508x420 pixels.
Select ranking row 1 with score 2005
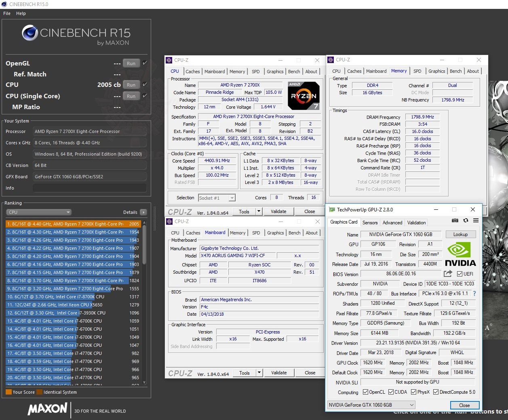(x=73, y=224)
